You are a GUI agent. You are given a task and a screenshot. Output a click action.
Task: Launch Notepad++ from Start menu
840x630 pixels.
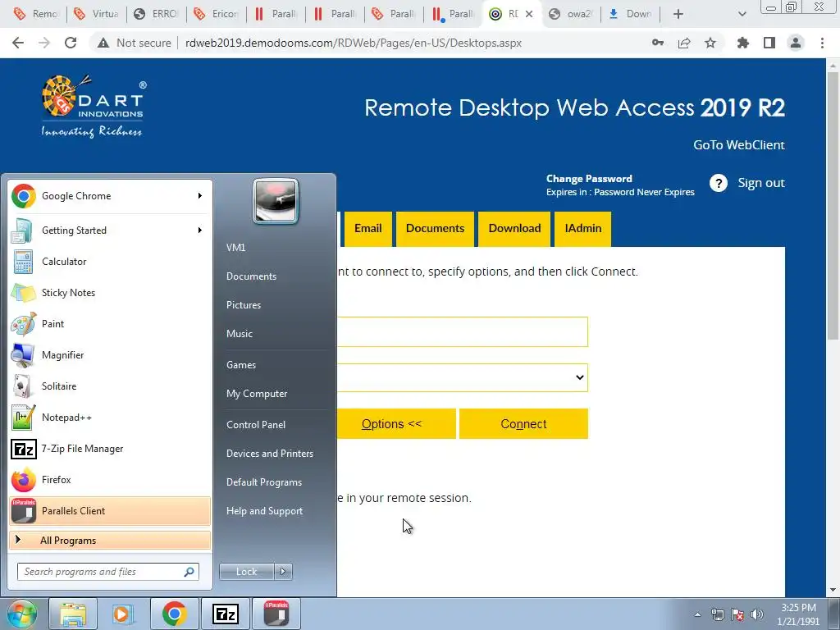point(110,418)
